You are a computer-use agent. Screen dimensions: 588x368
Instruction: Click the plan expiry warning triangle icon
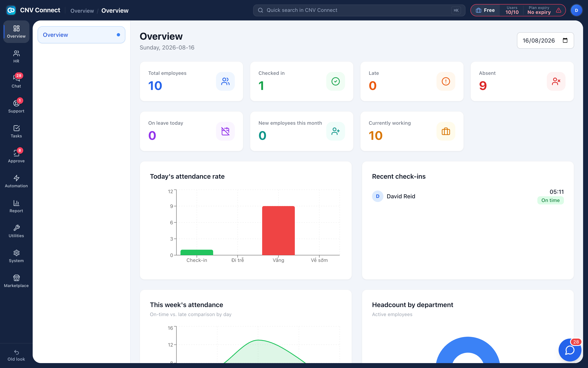[559, 10]
